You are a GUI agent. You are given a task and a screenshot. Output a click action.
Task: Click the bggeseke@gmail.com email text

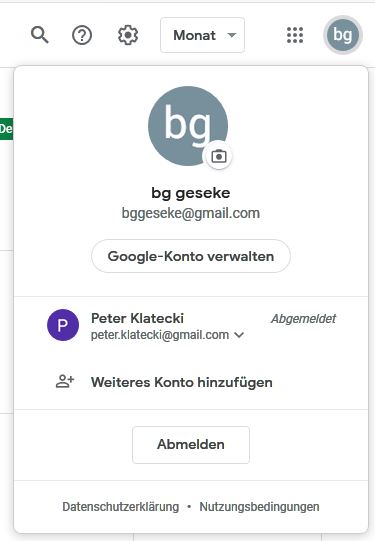[x=191, y=213]
